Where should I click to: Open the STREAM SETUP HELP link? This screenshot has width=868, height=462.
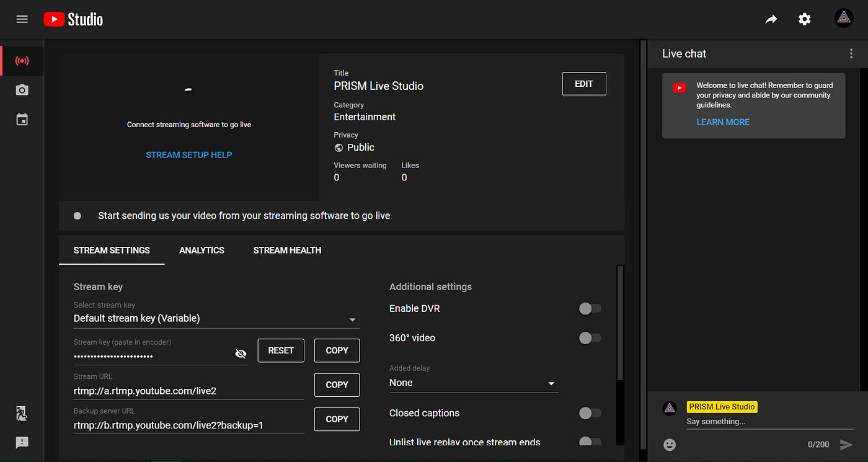point(188,155)
